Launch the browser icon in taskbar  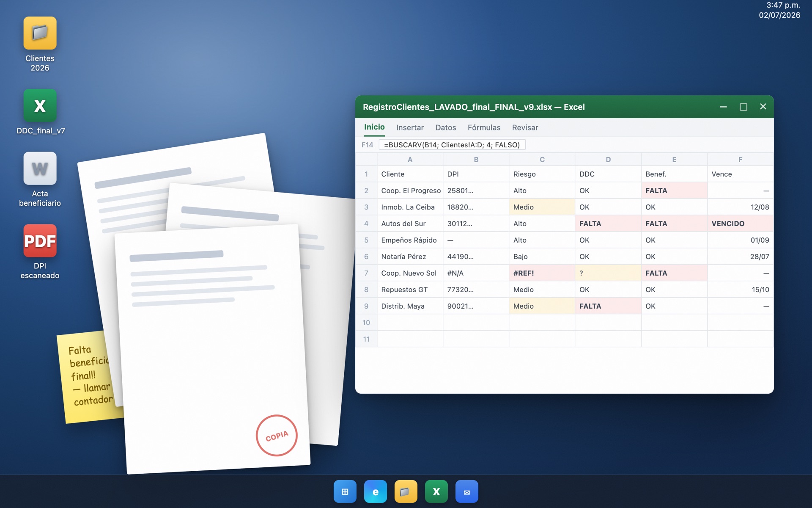375,491
